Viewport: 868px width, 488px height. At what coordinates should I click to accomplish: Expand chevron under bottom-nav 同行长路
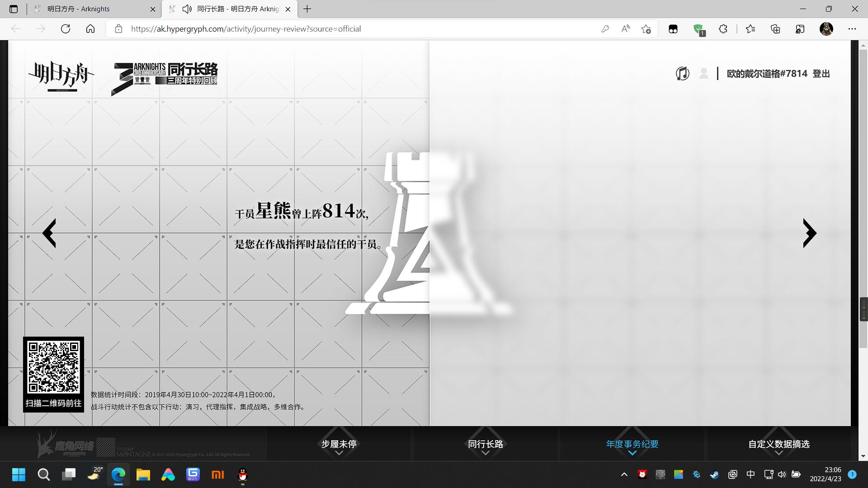(x=486, y=453)
